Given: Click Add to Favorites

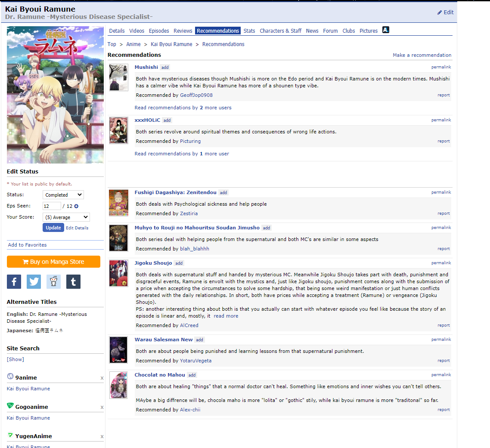Looking at the screenshot, I should pos(28,245).
